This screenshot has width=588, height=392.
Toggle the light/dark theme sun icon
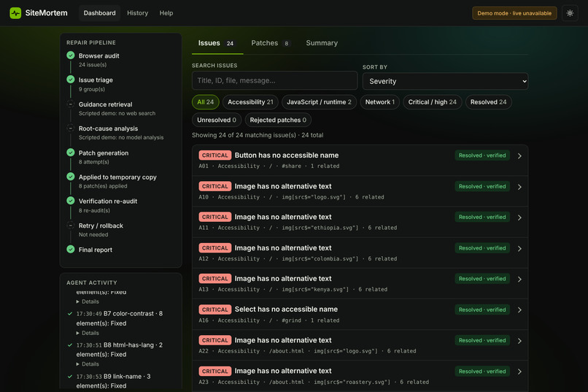(570, 13)
